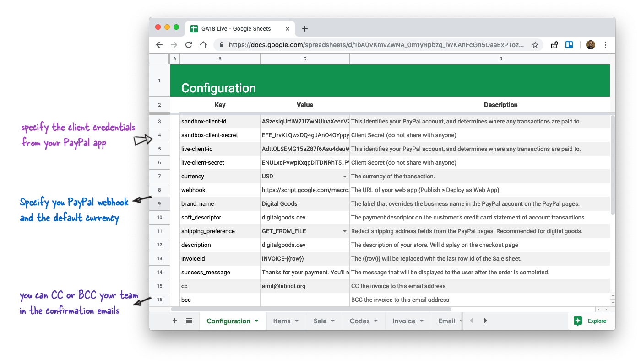The height and width of the screenshot is (364, 641).
Task: Open the all sheets list
Action: [x=189, y=321]
